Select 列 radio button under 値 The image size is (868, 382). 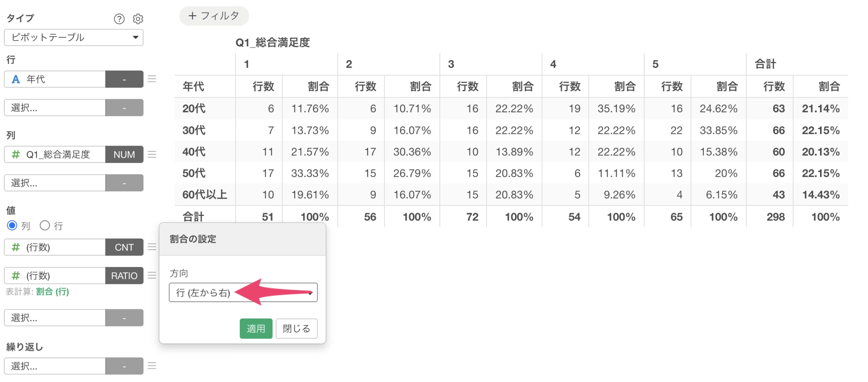pyautogui.click(x=12, y=225)
